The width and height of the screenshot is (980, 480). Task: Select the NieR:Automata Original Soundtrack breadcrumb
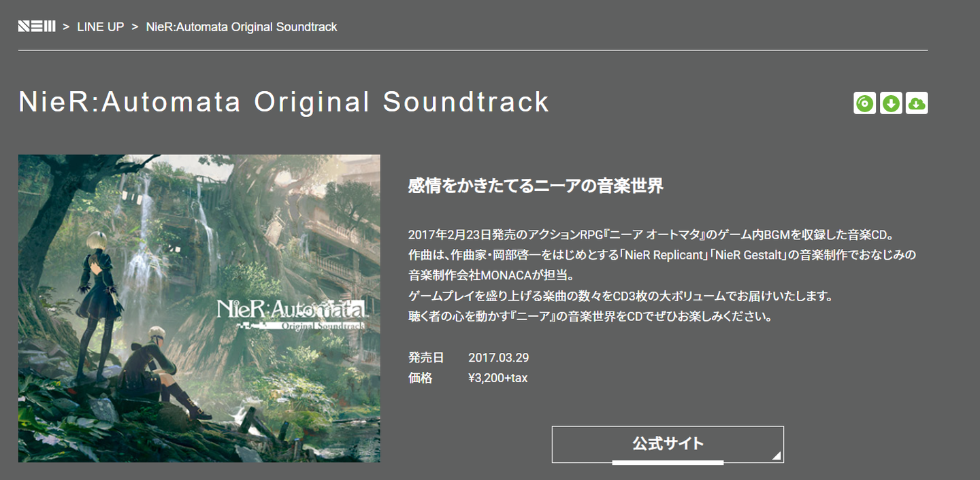point(242,27)
